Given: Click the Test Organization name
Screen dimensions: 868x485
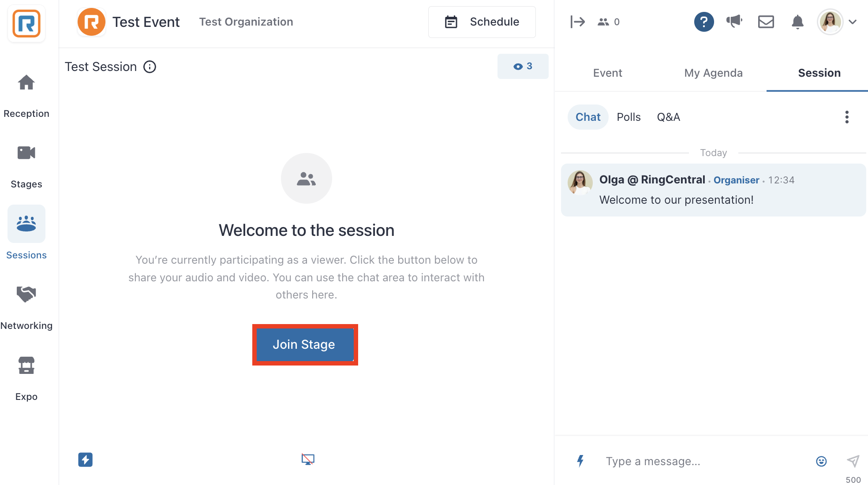Looking at the screenshot, I should pyautogui.click(x=246, y=22).
